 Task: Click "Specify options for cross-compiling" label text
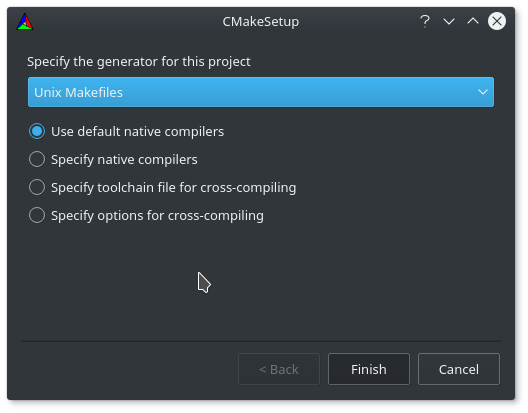tap(157, 216)
